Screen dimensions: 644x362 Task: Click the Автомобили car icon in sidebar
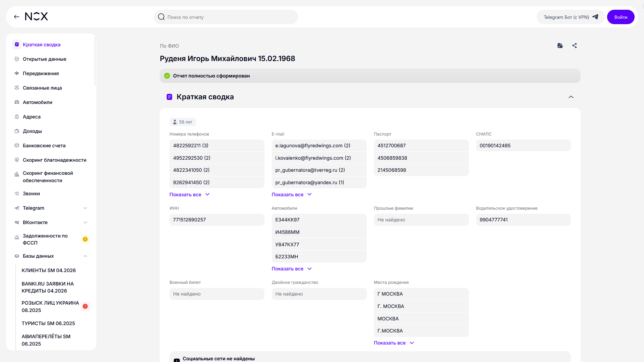click(x=17, y=102)
